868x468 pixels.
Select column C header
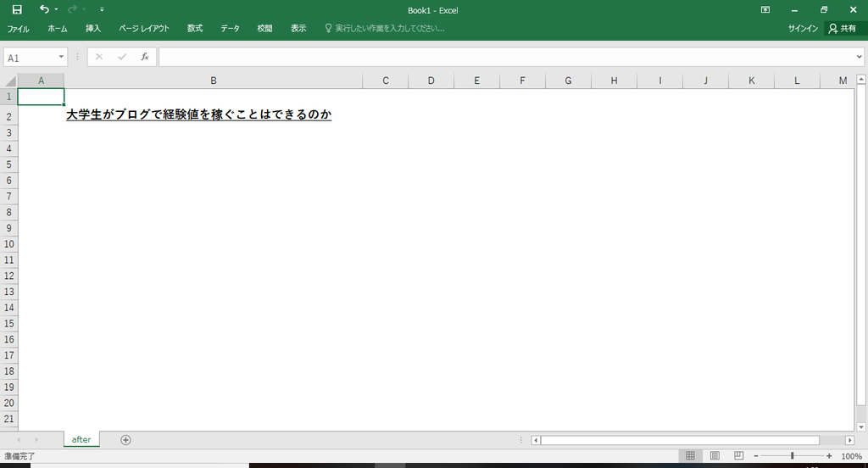(x=386, y=81)
